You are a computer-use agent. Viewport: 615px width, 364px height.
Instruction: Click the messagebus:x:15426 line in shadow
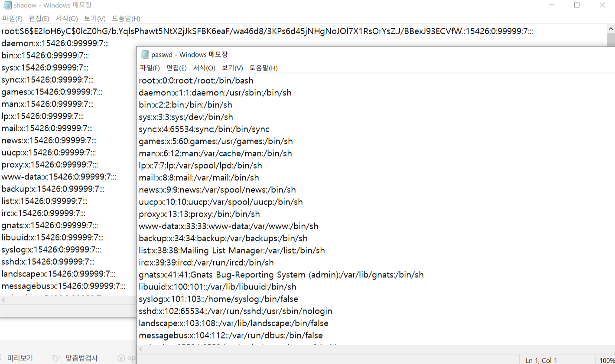tap(63, 286)
